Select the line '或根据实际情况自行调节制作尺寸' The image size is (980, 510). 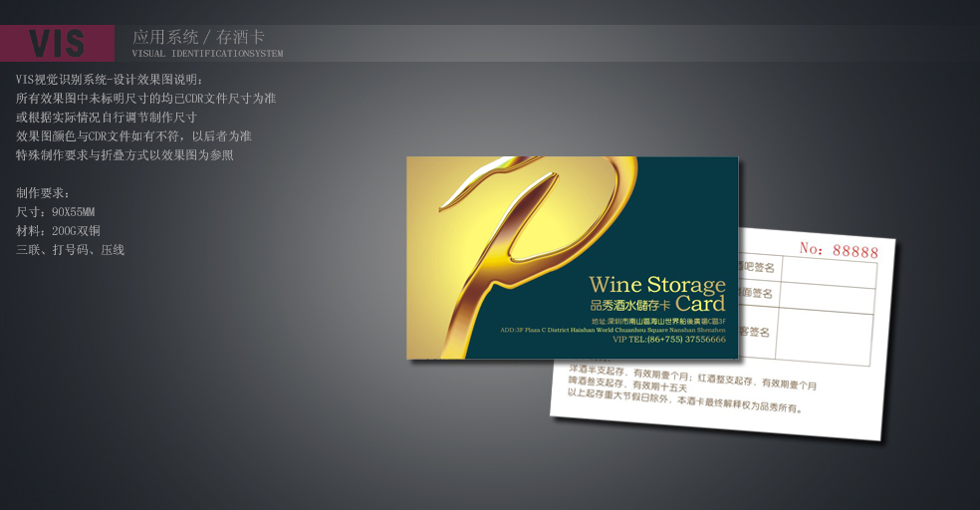click(x=107, y=117)
